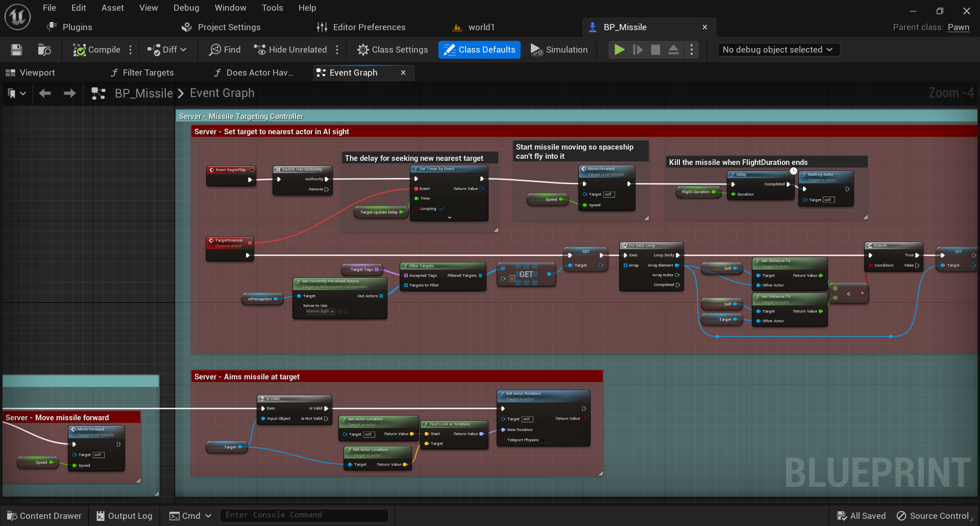
Task: Close the Event Graph tab
Action: 403,73
